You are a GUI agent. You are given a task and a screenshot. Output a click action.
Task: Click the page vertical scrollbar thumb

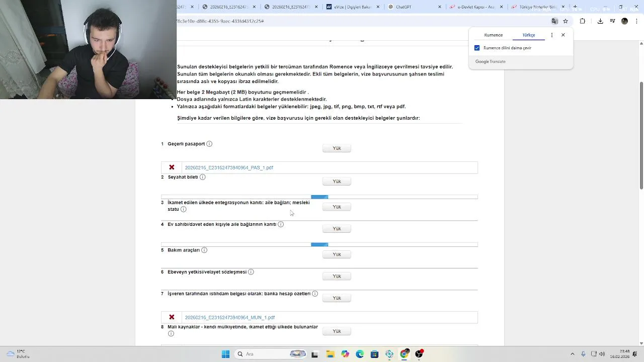pyautogui.click(x=641, y=135)
